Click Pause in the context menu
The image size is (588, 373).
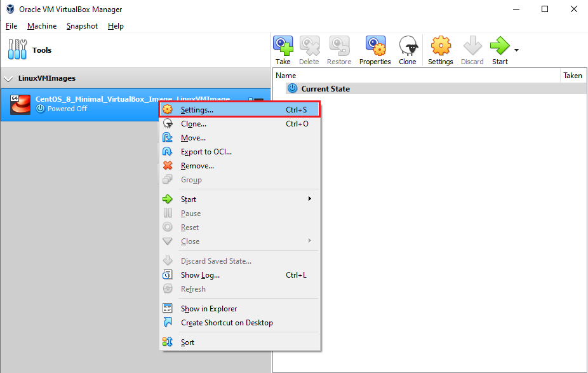239,213
